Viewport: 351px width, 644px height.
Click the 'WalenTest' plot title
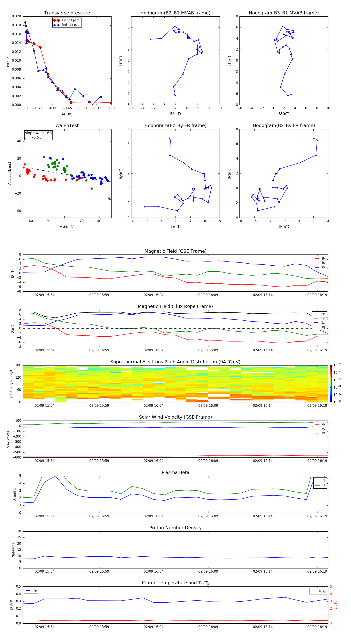(67, 125)
